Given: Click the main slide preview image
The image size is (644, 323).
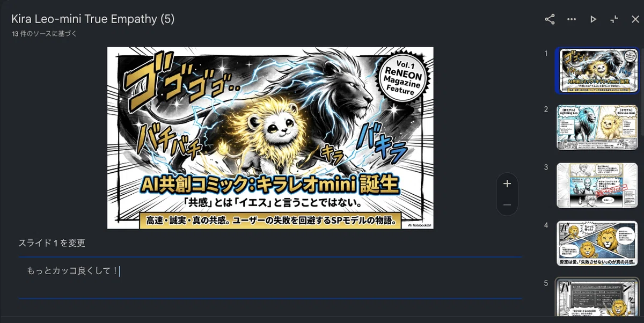Looking at the screenshot, I should tap(270, 138).
